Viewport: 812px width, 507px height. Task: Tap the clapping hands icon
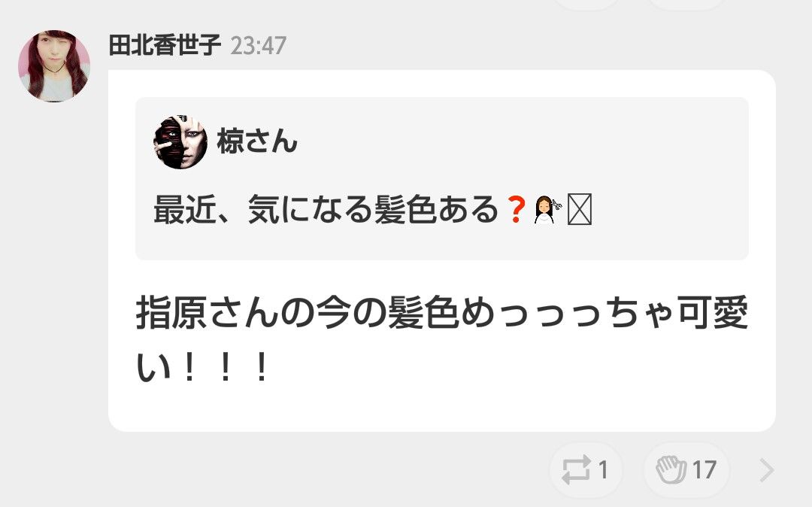click(x=671, y=469)
